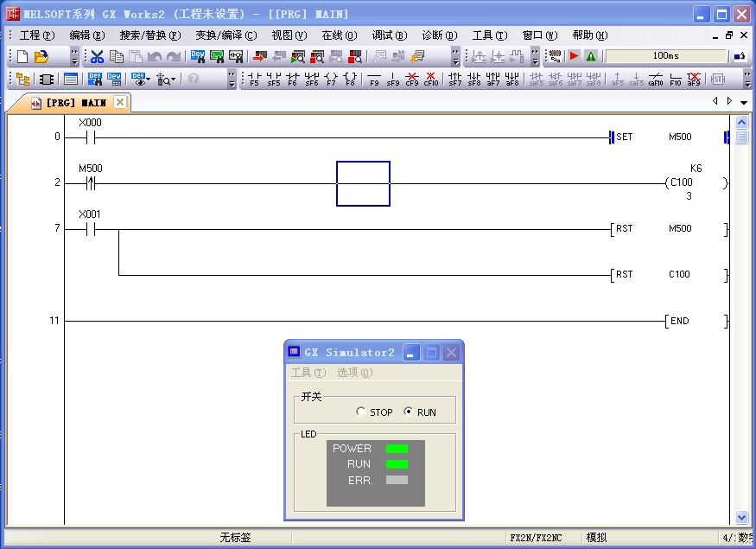Expand ladder toolbar overflow at far right
The image size is (756, 549).
pyautogui.click(x=746, y=79)
